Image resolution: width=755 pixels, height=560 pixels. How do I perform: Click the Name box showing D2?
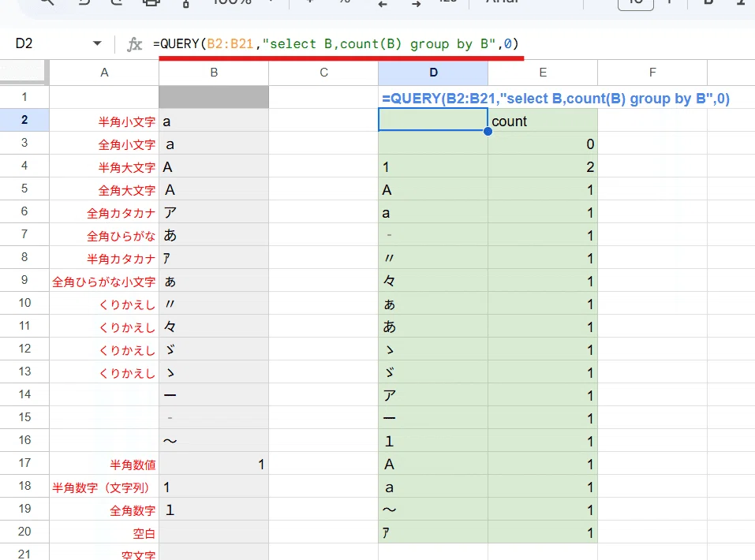tap(24, 43)
